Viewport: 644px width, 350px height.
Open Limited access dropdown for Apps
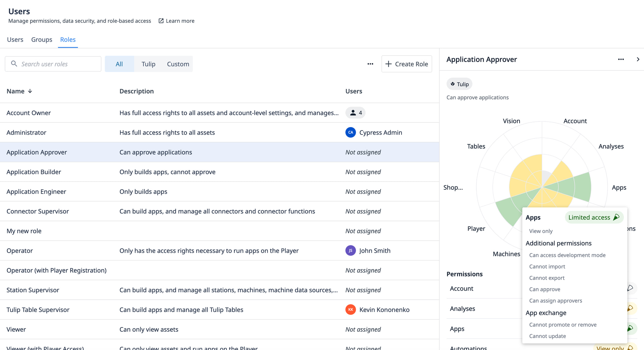pos(594,218)
